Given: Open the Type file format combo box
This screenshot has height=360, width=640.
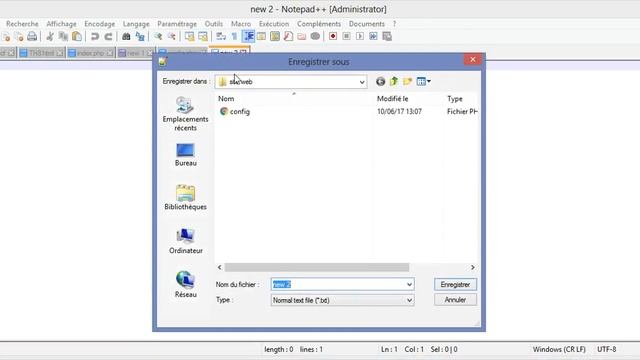Looking at the screenshot, I should (x=342, y=300).
